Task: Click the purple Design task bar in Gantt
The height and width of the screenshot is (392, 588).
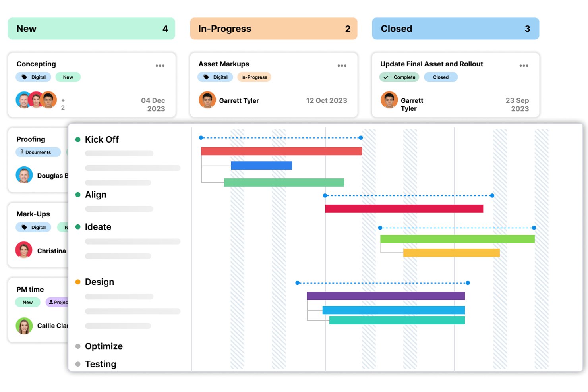Action: [x=386, y=296]
